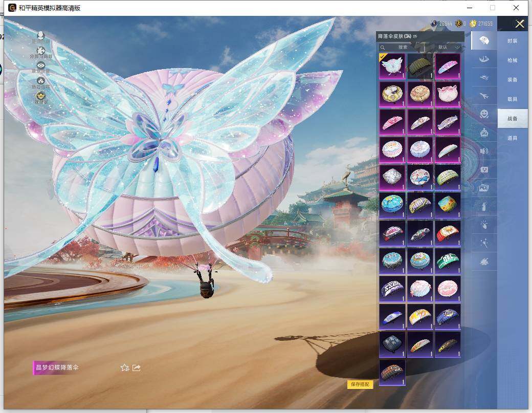Expand the 降落伞皮肤 (34) header arrow

coord(415,36)
